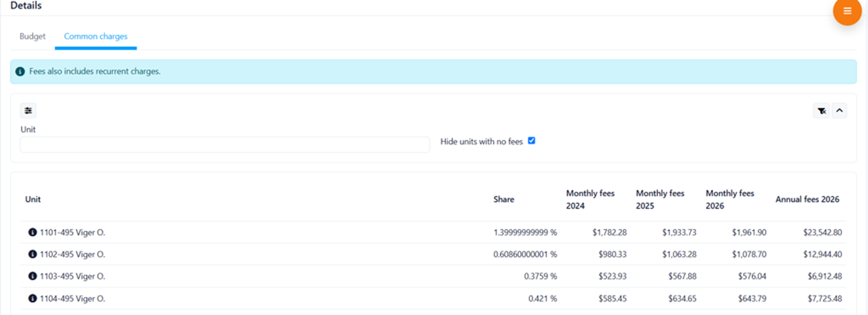Click the $585.45 monthly fee cell

tap(613, 299)
